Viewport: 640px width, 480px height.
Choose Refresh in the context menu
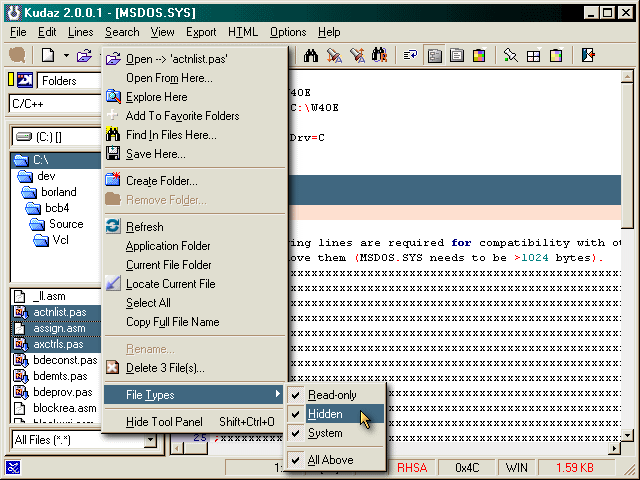[x=194, y=227]
